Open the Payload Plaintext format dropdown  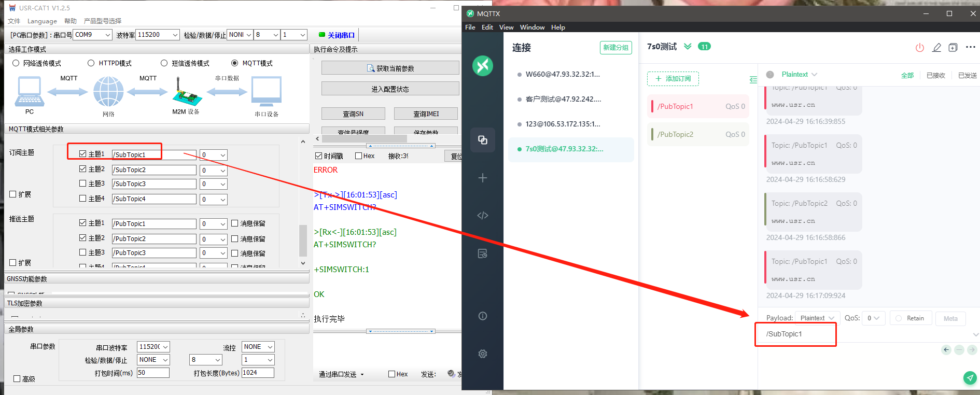pos(817,318)
